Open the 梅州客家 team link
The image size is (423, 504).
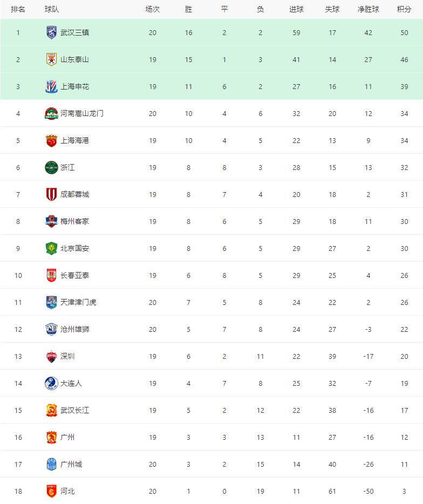[74, 221]
